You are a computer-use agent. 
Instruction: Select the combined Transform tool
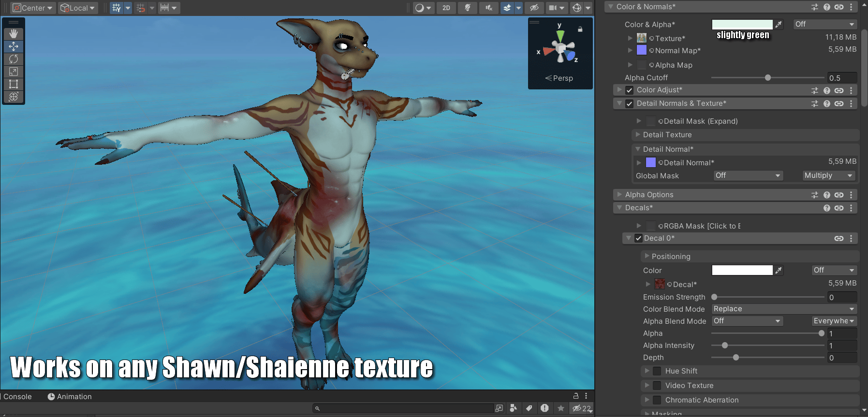click(x=14, y=97)
